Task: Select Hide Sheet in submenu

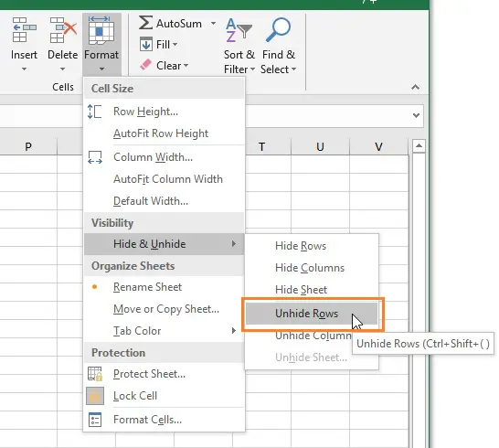Action: [312, 290]
